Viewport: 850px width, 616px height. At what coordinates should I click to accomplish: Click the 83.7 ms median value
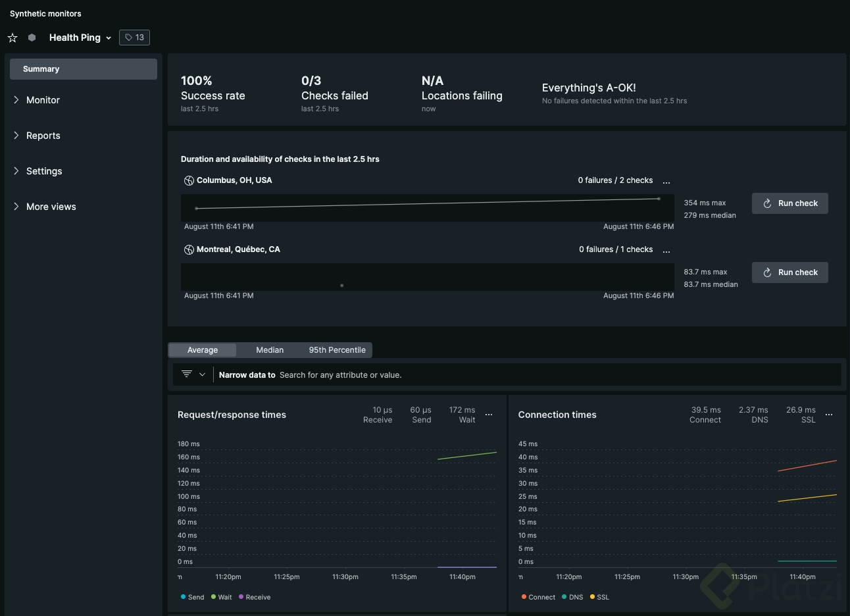(x=711, y=284)
